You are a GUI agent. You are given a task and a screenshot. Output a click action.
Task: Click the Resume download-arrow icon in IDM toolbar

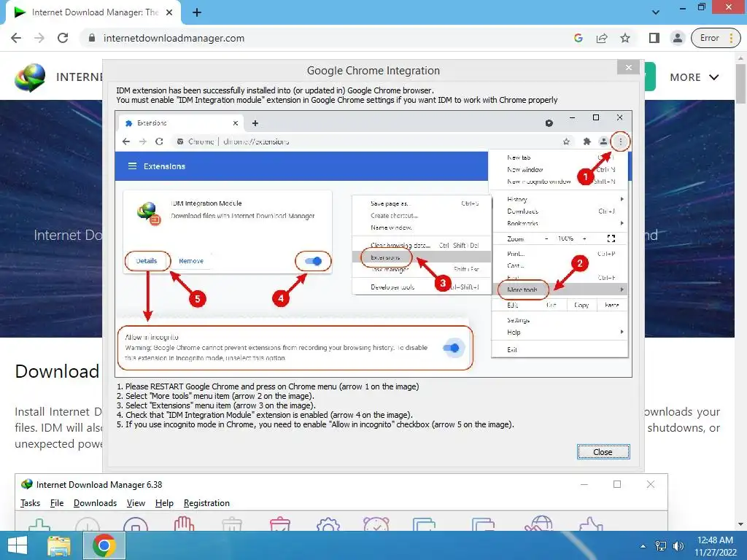(x=88, y=525)
